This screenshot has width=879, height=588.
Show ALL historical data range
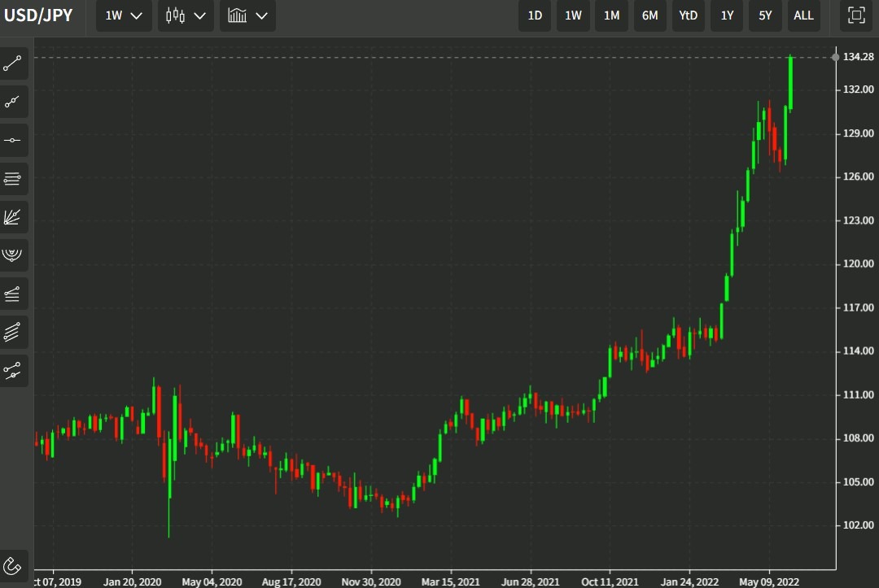click(803, 15)
